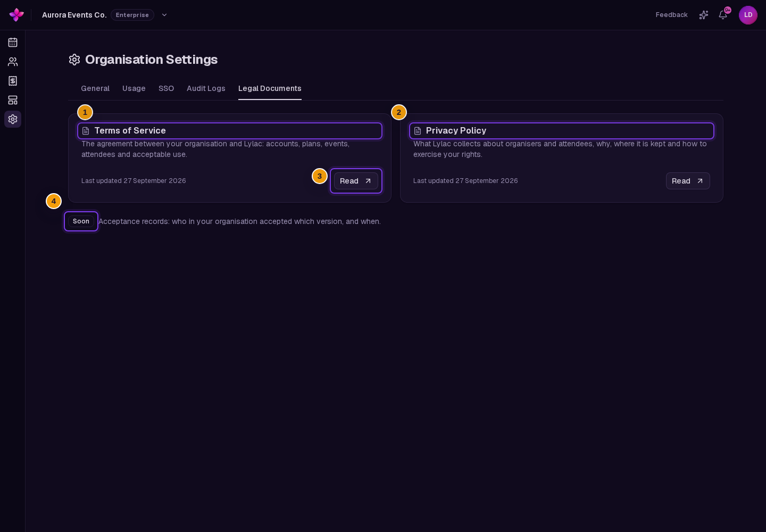Click the Privacy Policy heading
Screen dimensions: 766x532
click(x=456, y=131)
